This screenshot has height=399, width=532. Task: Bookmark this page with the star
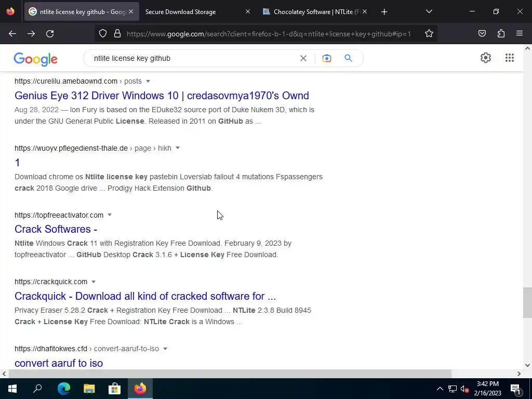[x=429, y=34]
